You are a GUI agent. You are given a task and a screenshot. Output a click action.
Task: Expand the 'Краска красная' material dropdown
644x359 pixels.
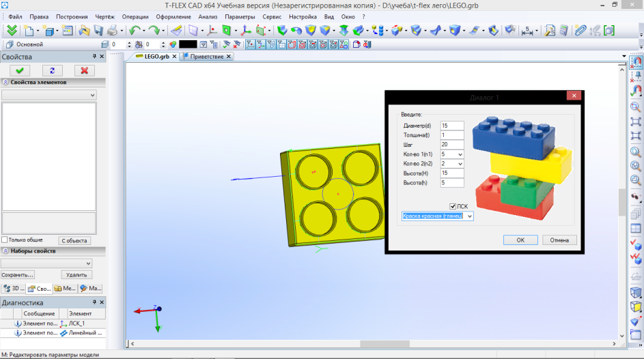click(468, 216)
